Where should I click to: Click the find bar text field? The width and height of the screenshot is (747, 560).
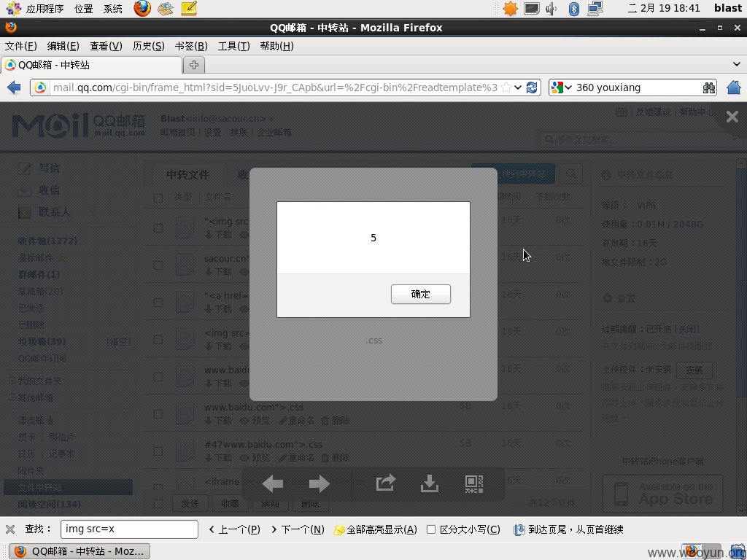[129, 529]
